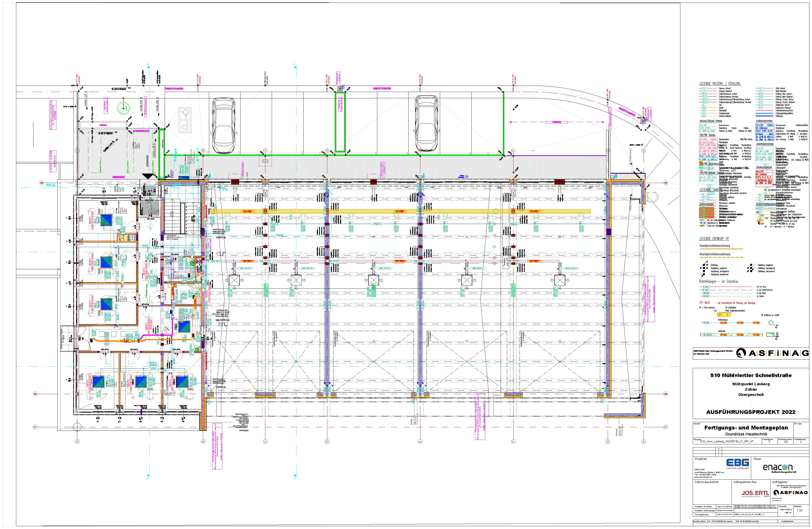Image resolution: width=812 pixels, height=529 pixels.
Task: Click the long orange duct in hall
Action: point(375,211)
